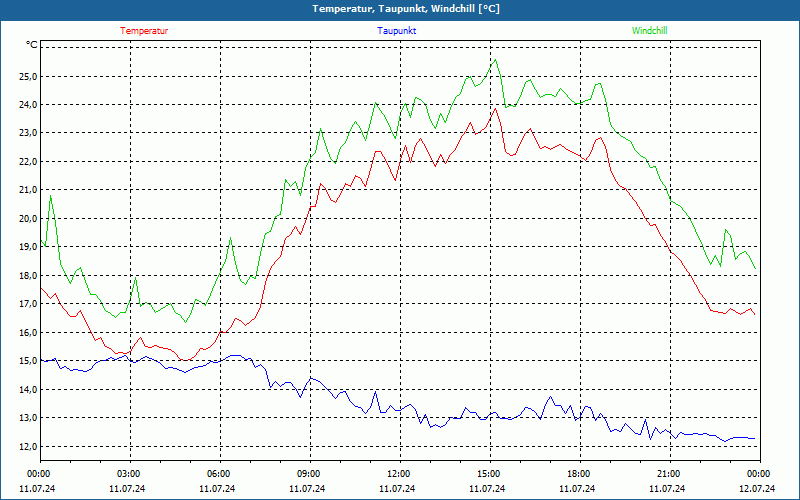Click the blue Taupunkt legend label
Image resolution: width=800 pixels, height=500 pixels.
[396, 31]
